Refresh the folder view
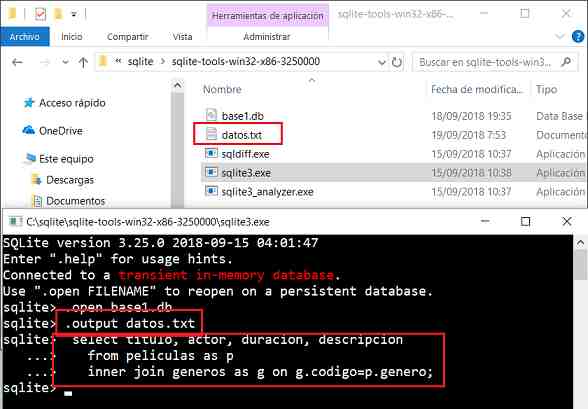 (x=397, y=62)
